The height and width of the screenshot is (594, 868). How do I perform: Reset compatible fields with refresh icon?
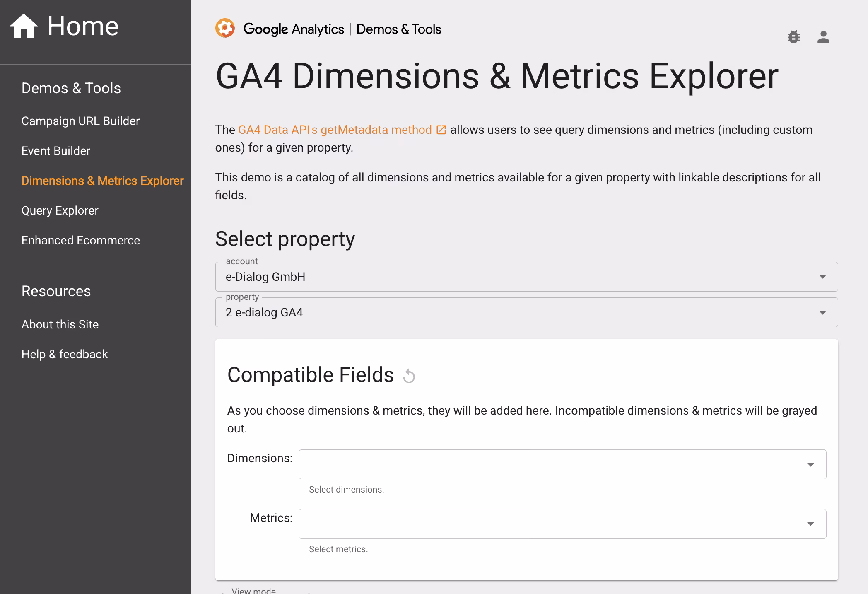pyautogui.click(x=409, y=376)
